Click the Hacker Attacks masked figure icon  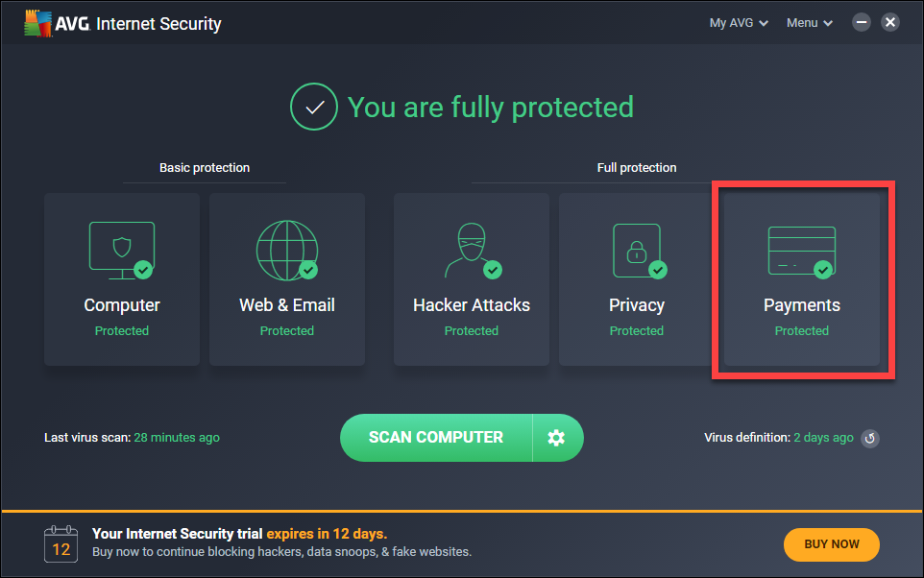point(473,251)
